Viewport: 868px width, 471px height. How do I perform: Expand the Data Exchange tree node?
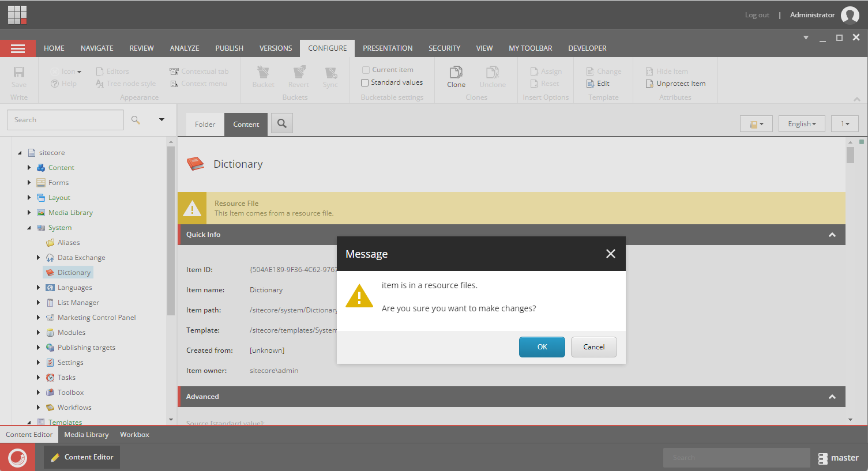click(x=38, y=258)
